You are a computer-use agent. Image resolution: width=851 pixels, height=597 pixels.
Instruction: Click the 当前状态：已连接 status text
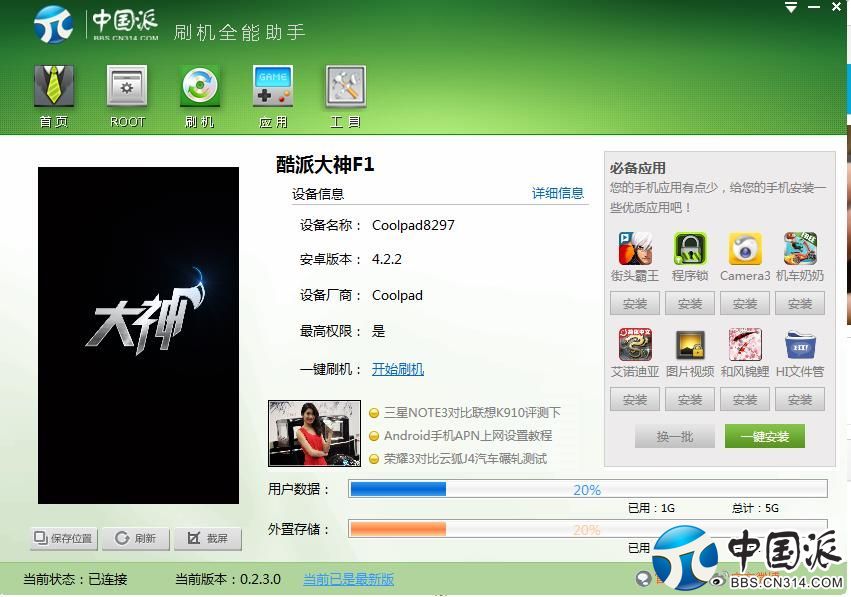(75, 579)
